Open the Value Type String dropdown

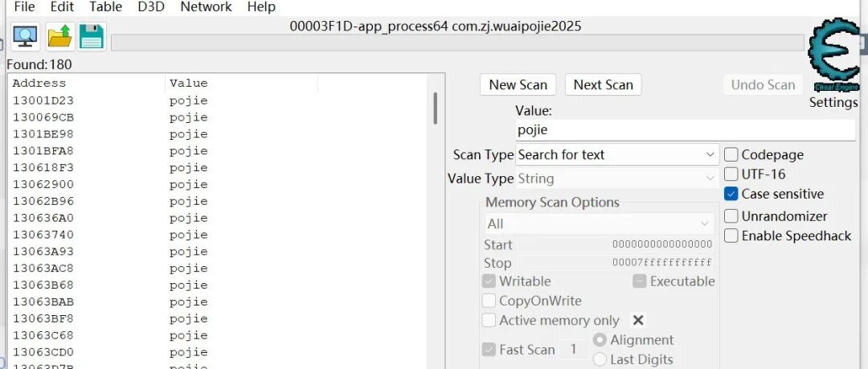click(x=617, y=178)
